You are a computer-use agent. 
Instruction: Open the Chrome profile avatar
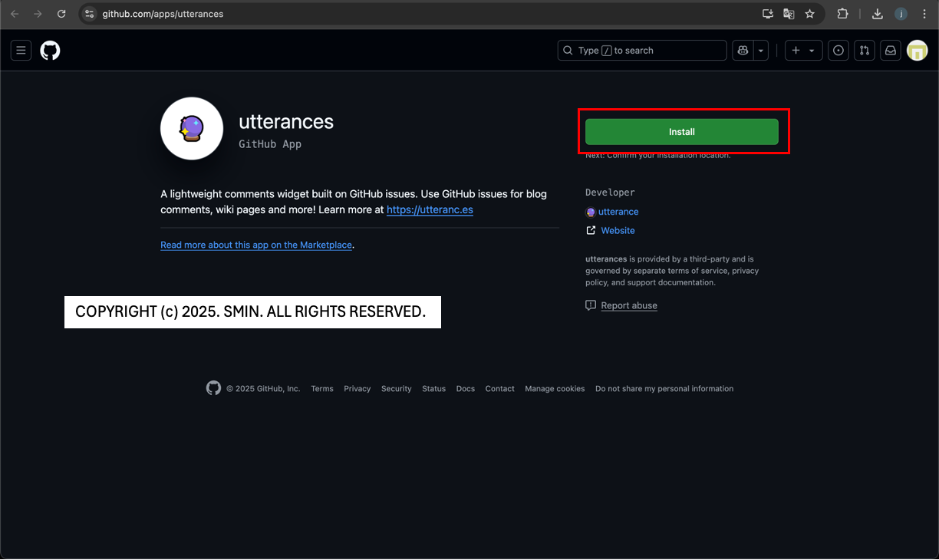pos(901,14)
